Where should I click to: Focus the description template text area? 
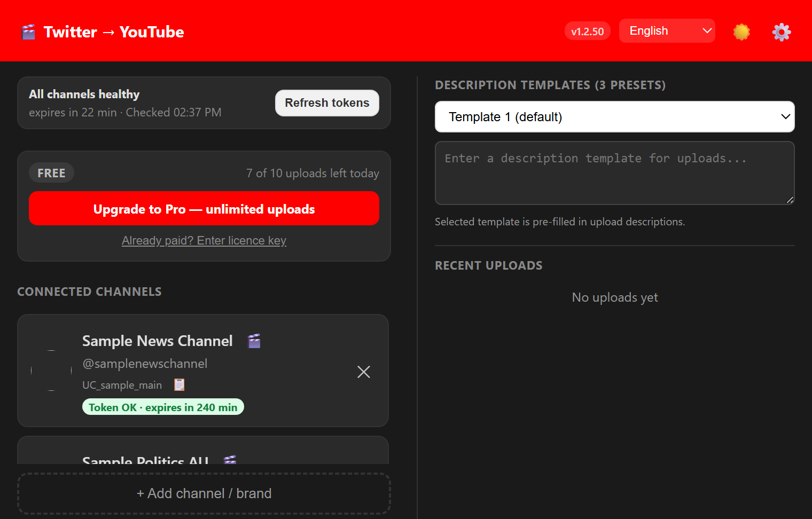615,173
